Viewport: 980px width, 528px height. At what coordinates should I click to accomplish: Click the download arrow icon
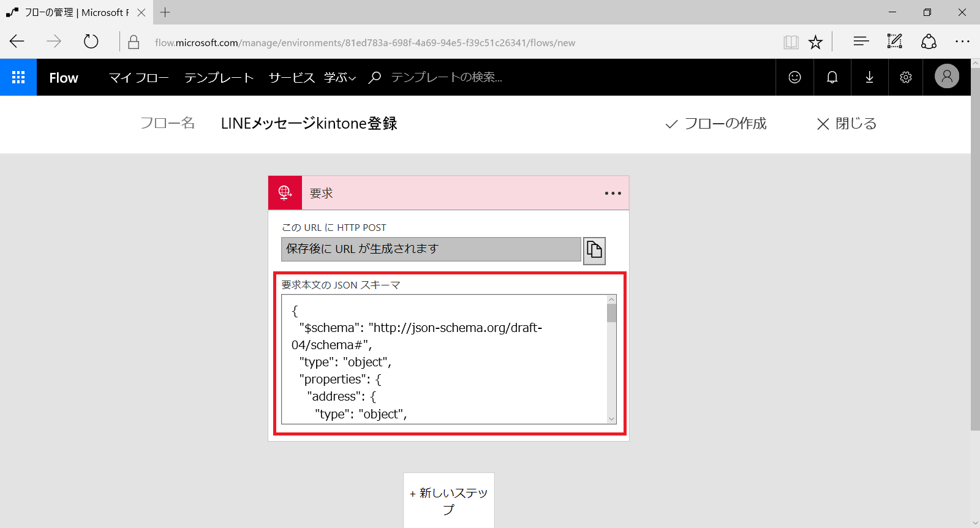869,77
